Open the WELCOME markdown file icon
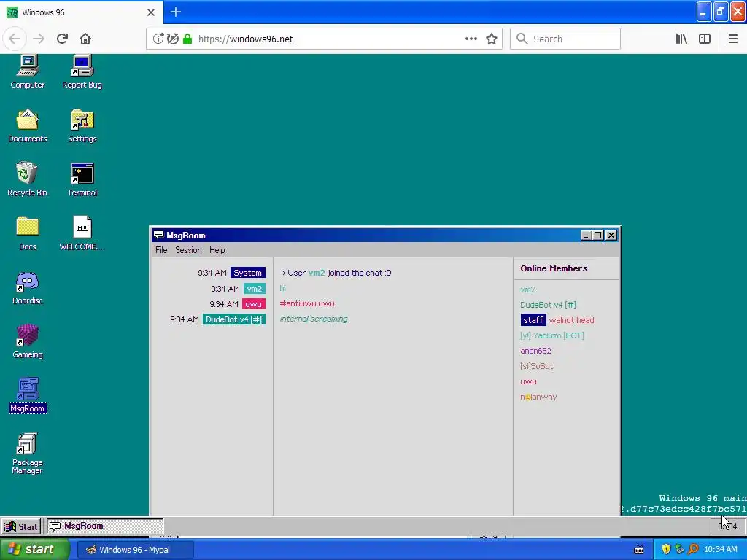 [x=82, y=233]
